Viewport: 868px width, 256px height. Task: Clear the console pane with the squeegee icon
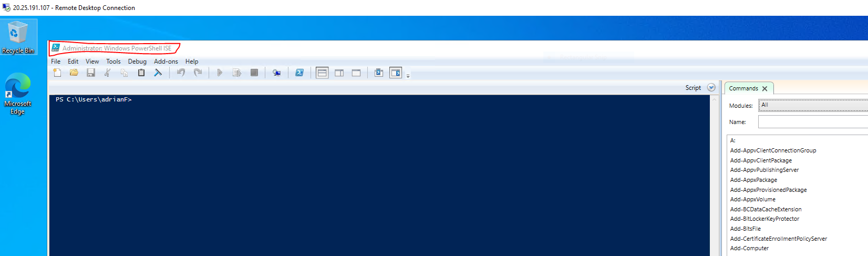click(158, 73)
